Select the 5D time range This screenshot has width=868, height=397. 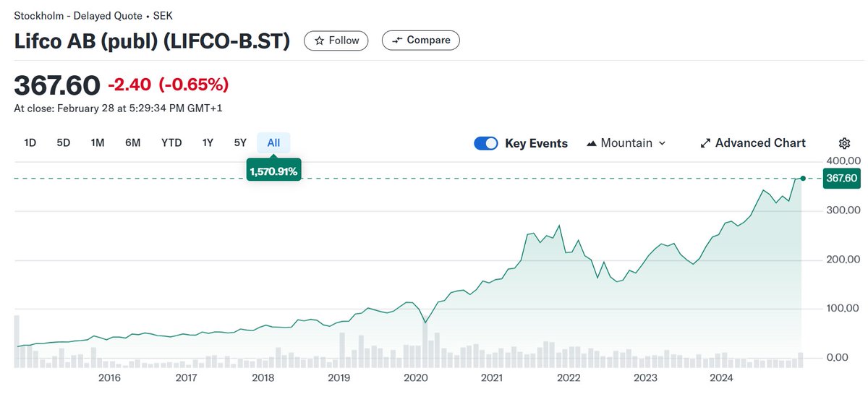pos(64,143)
